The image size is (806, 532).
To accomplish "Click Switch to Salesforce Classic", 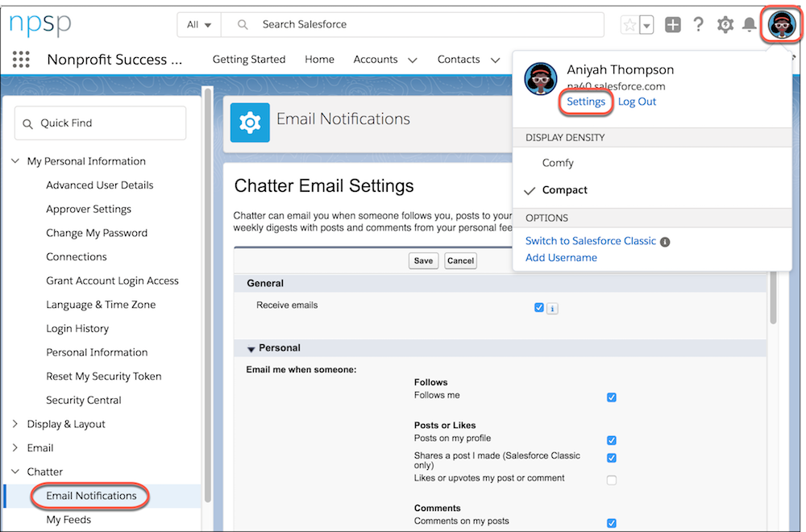I will 590,240.
